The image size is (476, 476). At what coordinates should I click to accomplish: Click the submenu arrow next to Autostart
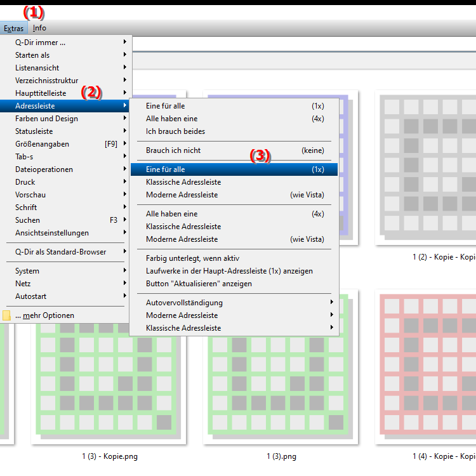coord(125,296)
